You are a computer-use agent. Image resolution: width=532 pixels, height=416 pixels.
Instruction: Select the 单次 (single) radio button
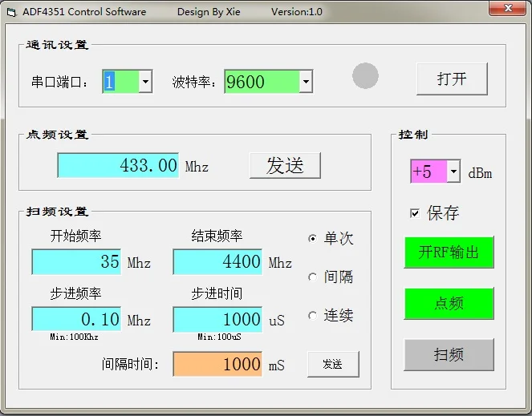coord(312,239)
